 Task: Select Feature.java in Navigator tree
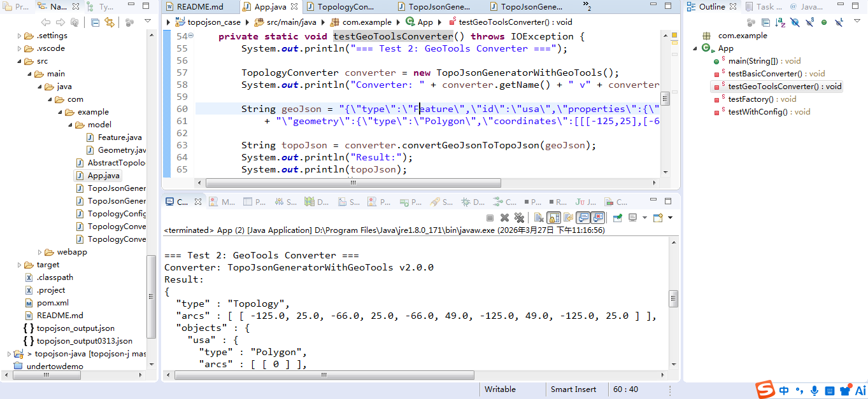pyautogui.click(x=120, y=137)
